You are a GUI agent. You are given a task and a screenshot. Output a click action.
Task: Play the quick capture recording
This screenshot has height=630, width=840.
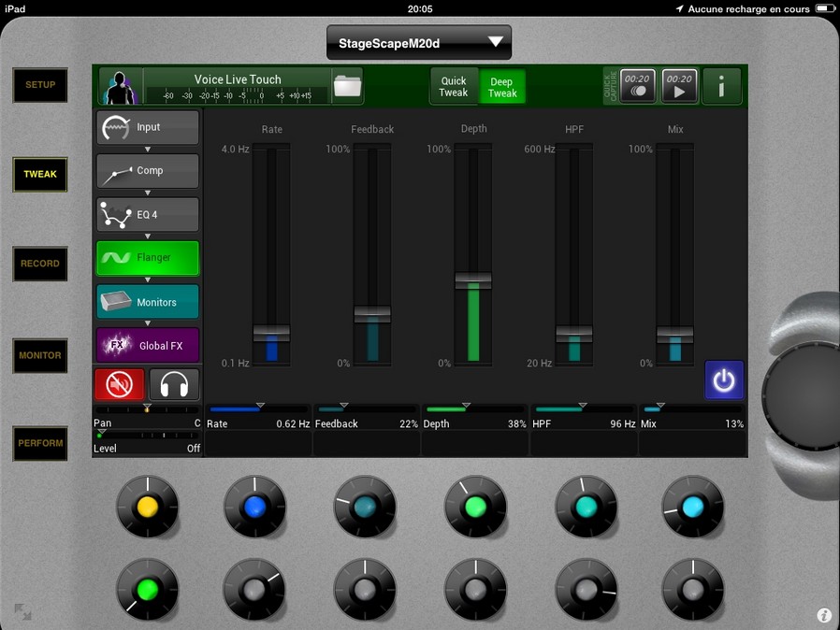(x=679, y=86)
